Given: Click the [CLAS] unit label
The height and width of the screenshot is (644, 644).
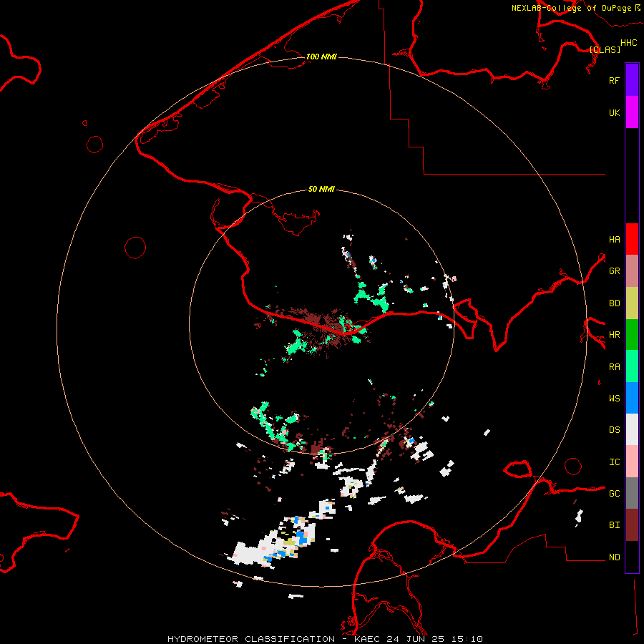Looking at the screenshot, I should pos(605,49).
